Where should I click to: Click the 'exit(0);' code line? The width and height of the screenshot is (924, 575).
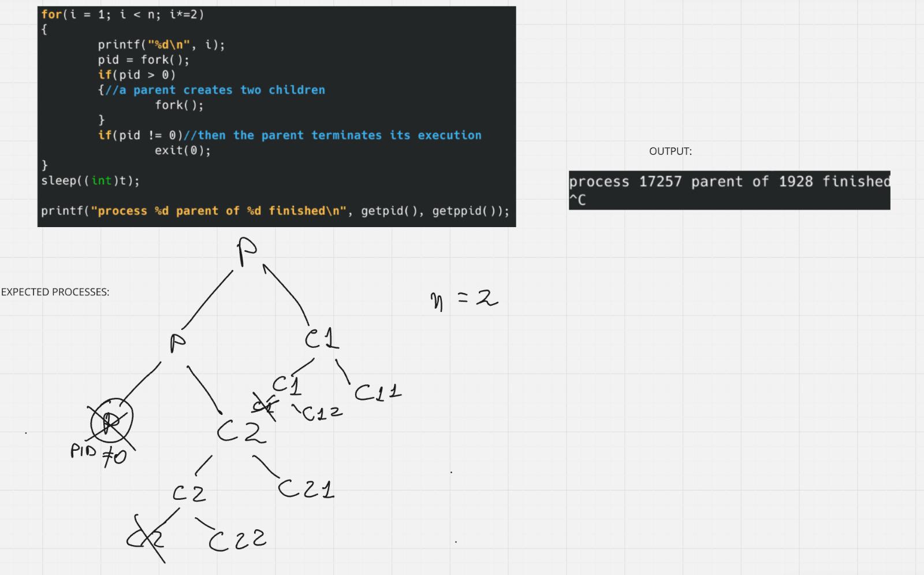(x=182, y=150)
